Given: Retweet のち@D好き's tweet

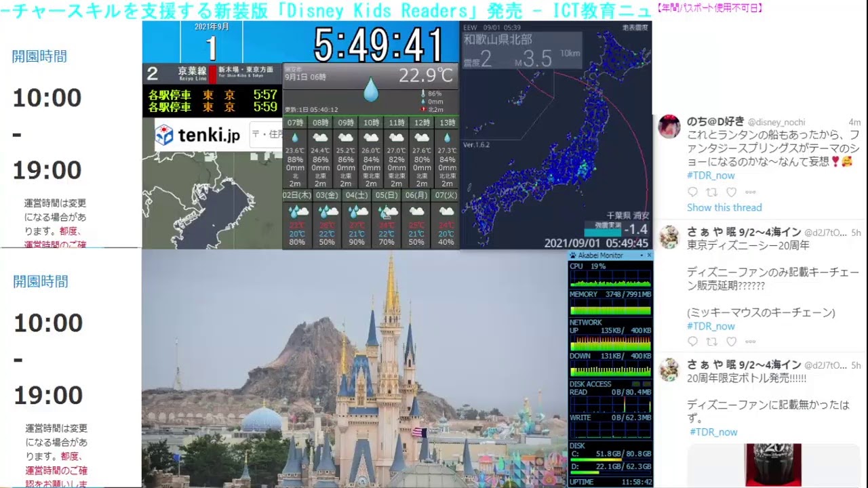Looking at the screenshot, I should point(712,192).
